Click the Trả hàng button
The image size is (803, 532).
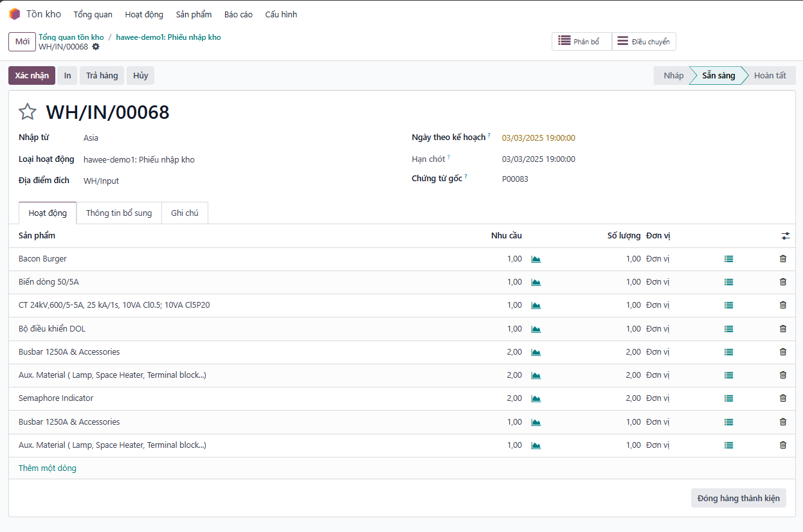pos(102,76)
